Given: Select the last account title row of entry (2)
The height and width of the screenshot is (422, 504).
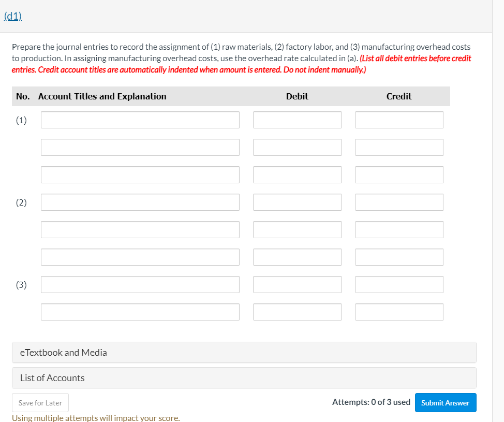Looking at the screenshot, I should pos(140,257).
